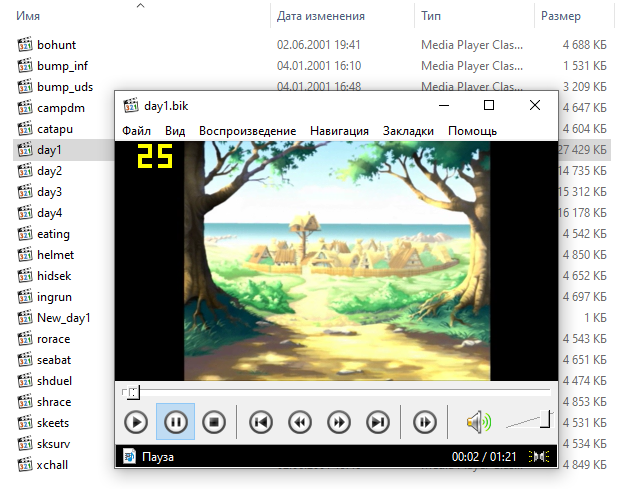Mute audio via the speaker icon
Viewport: 621px width, 489px height.
[478, 422]
